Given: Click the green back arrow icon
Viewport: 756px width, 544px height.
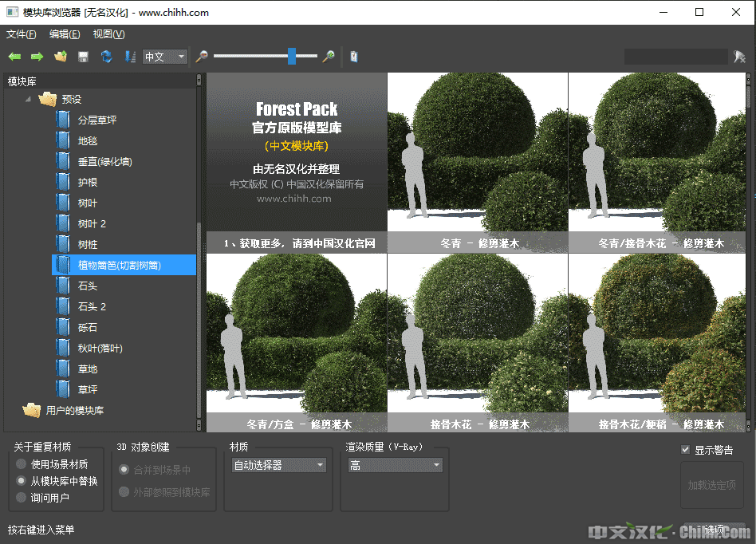Looking at the screenshot, I should click(14, 57).
